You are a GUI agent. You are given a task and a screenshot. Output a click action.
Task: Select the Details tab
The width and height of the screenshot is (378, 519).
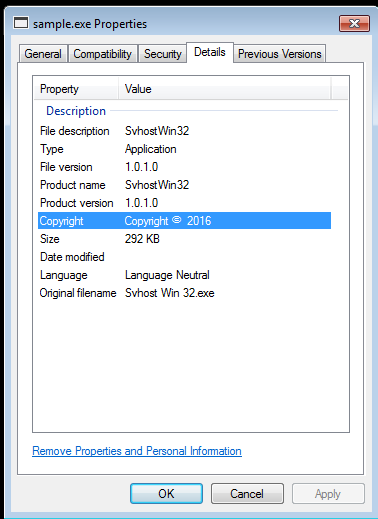(210, 52)
